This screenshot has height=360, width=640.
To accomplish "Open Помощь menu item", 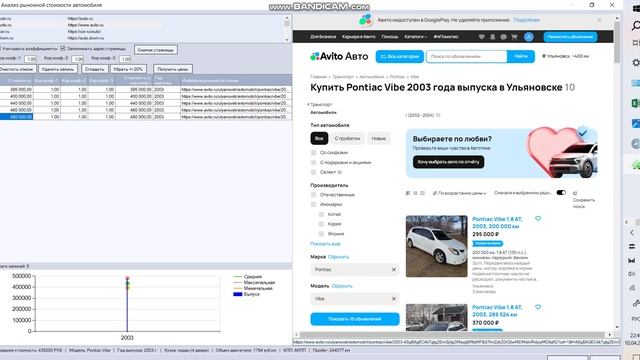I will click(390, 37).
